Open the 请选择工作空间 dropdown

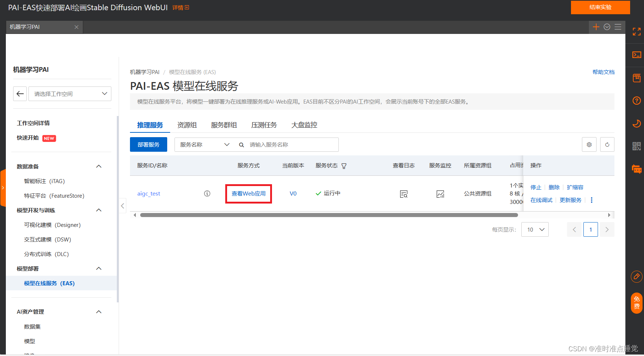(70, 94)
